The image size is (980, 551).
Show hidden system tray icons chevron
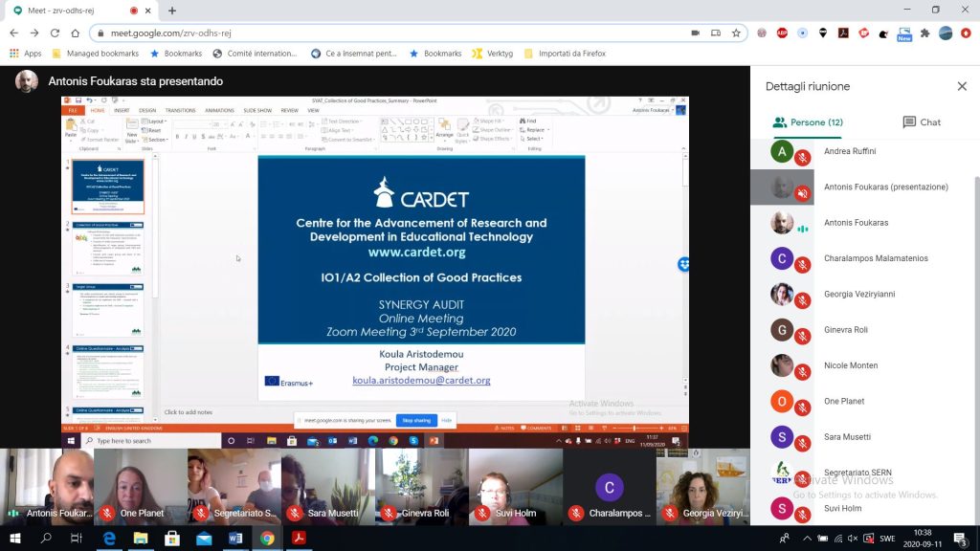[807, 538]
